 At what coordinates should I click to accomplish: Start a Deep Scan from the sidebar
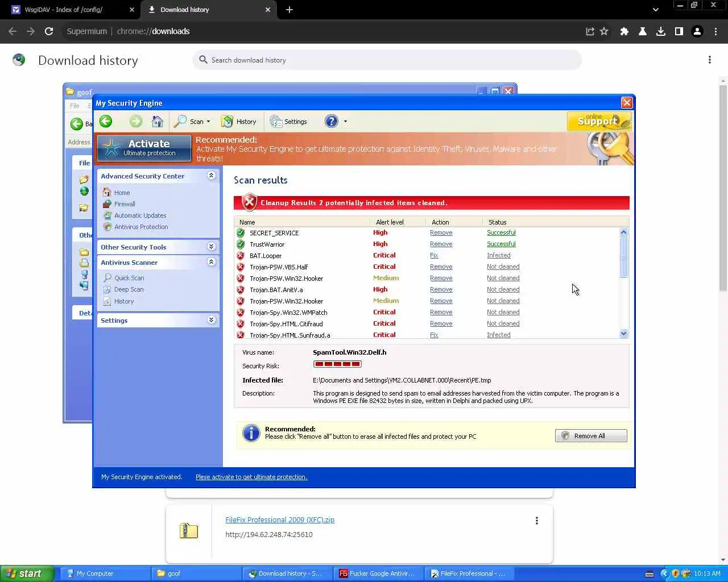coord(129,289)
